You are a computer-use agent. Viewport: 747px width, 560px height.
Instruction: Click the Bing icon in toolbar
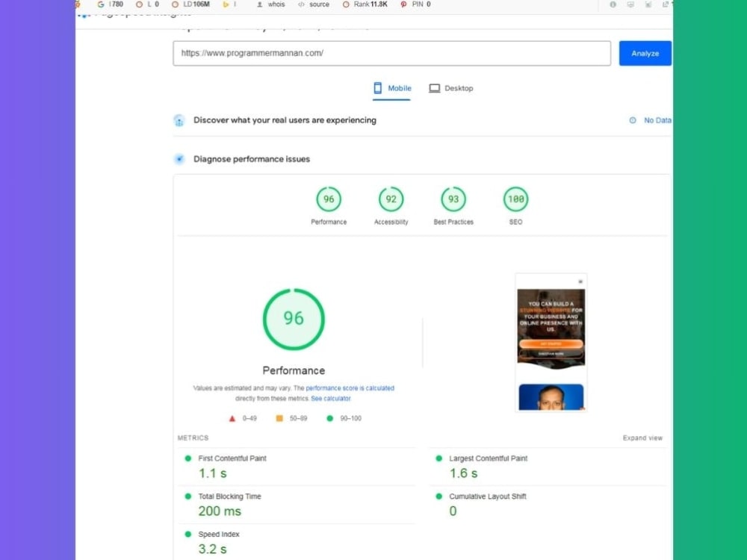(226, 4)
